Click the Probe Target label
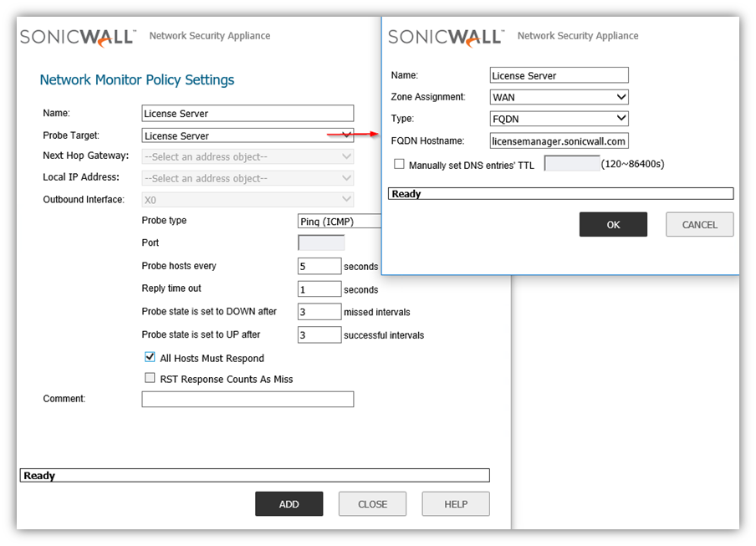This screenshot has height=546, width=756. tap(71, 135)
